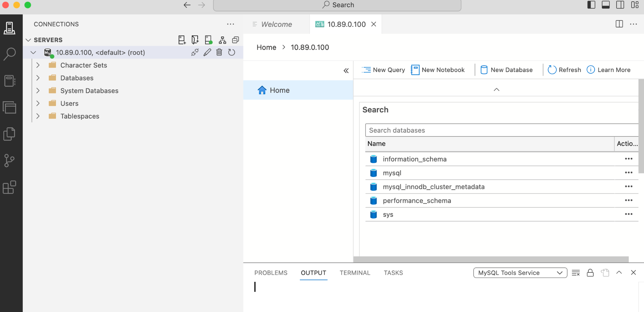
Task: Collapse the 10.89.0.100 server node
Action: (x=33, y=53)
